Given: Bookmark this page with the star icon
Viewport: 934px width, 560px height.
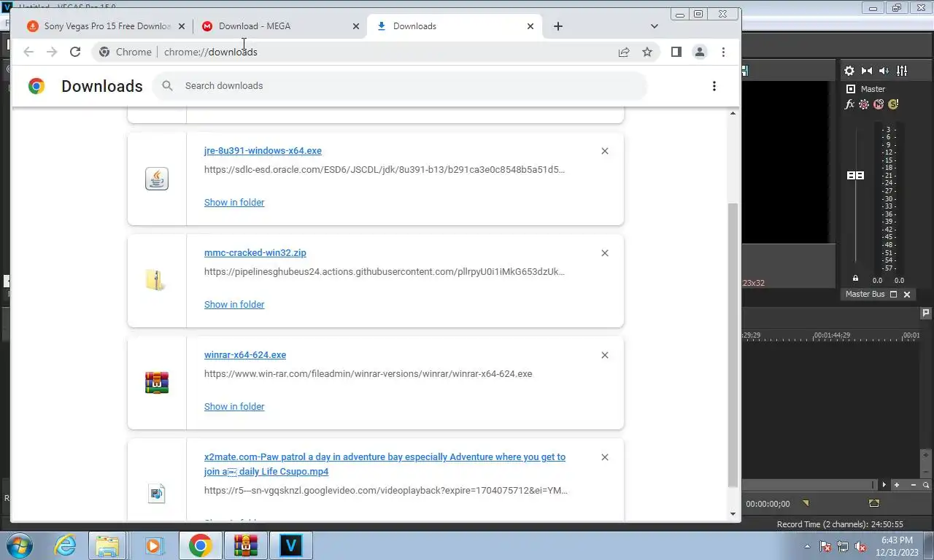Looking at the screenshot, I should tap(647, 52).
